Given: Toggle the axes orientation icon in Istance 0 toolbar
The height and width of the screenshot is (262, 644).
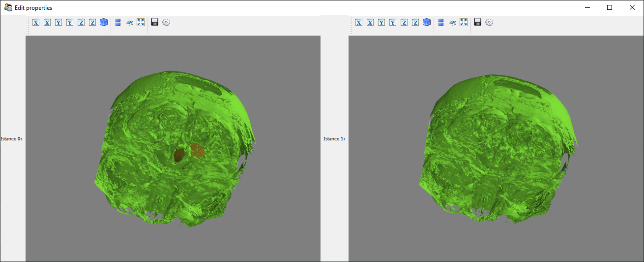Looking at the screenshot, I should click(129, 22).
